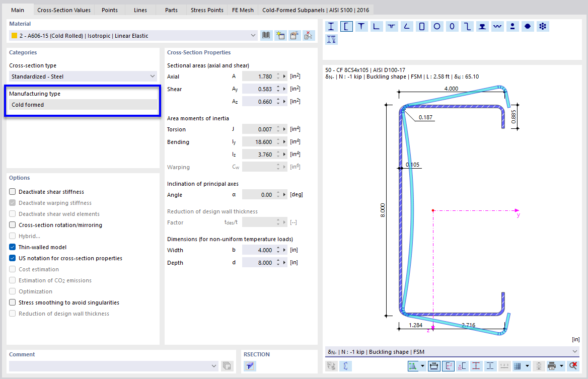This screenshot has width=588, height=379.
Task: Select the corrugated sheet section icon
Action: click(497, 26)
